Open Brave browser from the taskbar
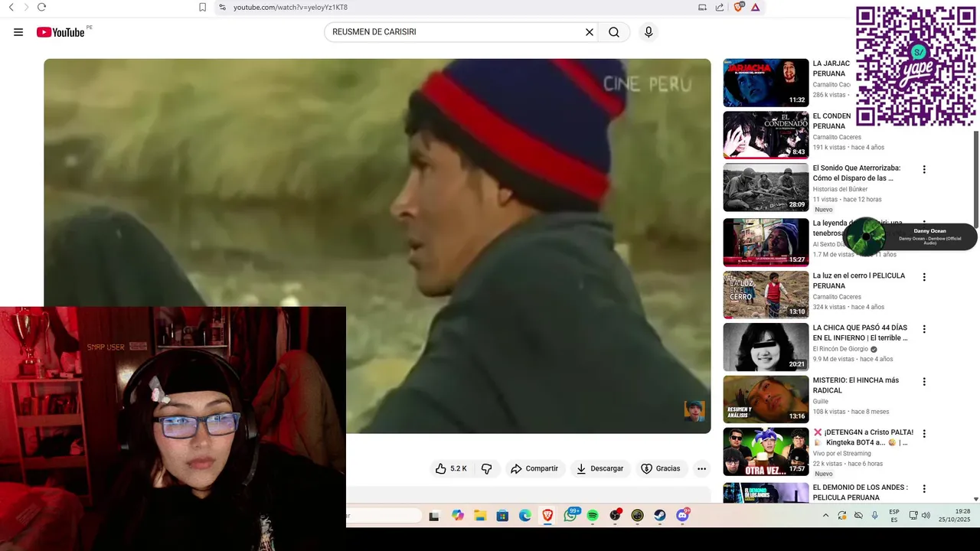Screen dimensions: 980x551 [x=547, y=516]
